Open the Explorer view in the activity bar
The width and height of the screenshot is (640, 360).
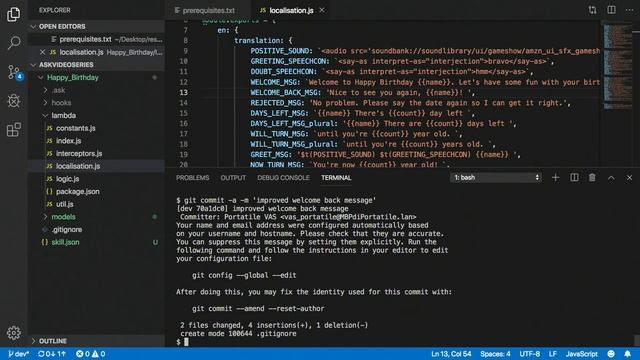[13, 14]
